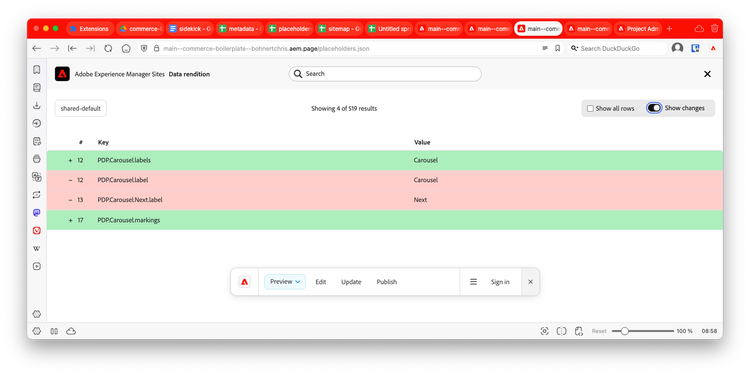Click the lock site info icon

click(x=155, y=48)
